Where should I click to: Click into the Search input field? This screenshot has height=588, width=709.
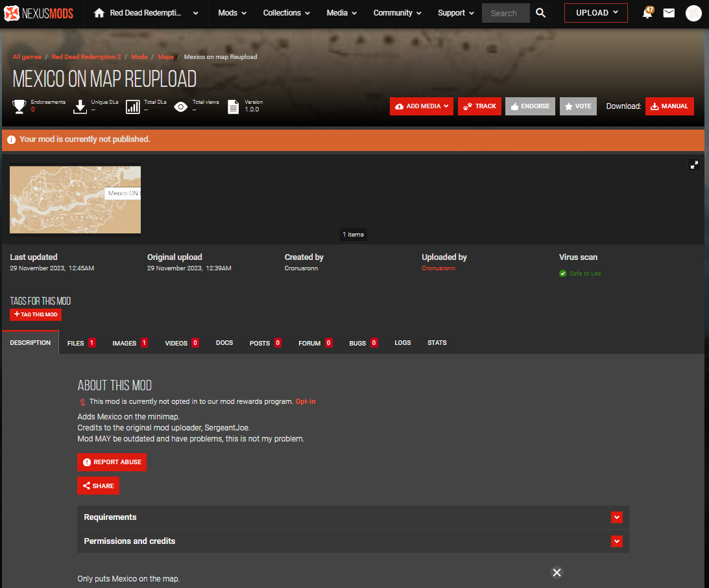click(x=505, y=13)
